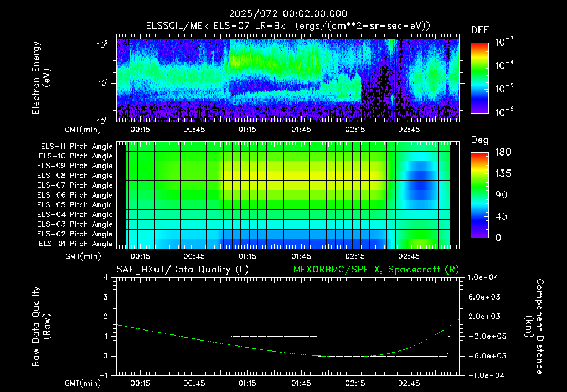
Task: Click the '45' value on Deg scale
Action: (502, 216)
